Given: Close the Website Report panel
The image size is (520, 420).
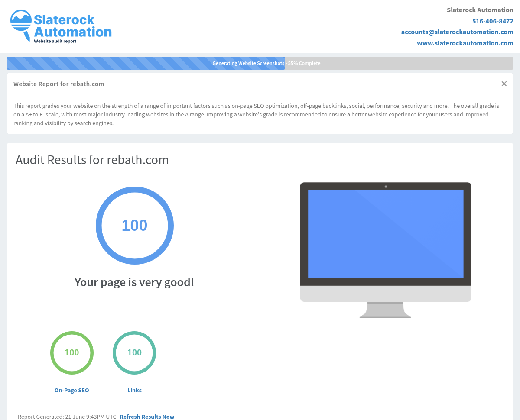Looking at the screenshot, I should tap(504, 84).
